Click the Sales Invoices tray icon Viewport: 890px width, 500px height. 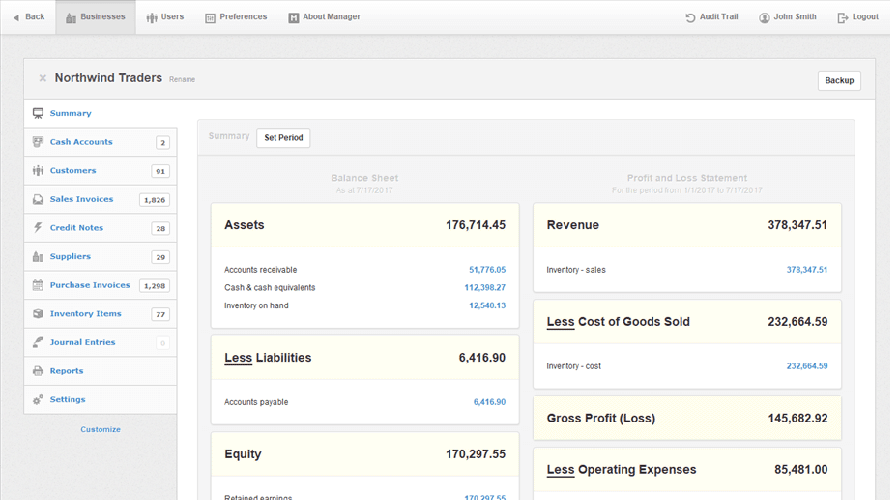pos(38,200)
